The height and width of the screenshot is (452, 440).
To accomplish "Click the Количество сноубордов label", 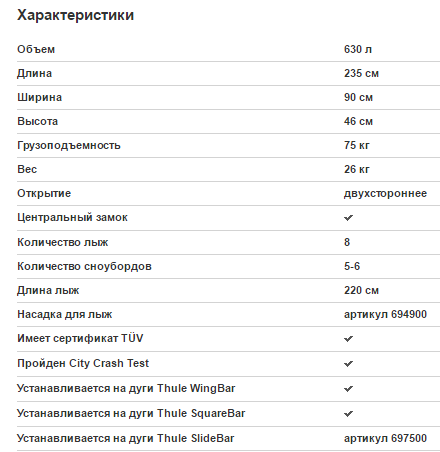I will pyautogui.click(x=84, y=267).
